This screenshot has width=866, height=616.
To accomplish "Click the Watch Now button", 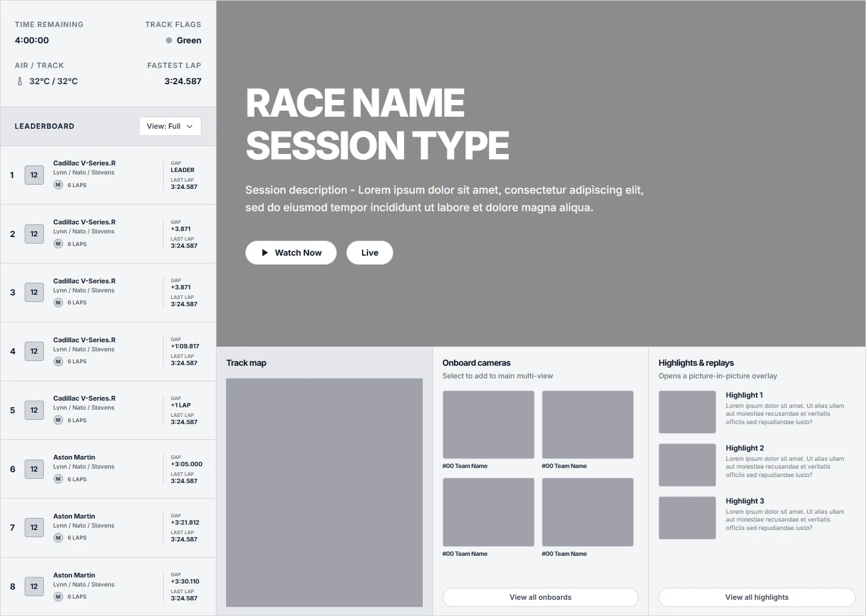I will click(x=291, y=253).
